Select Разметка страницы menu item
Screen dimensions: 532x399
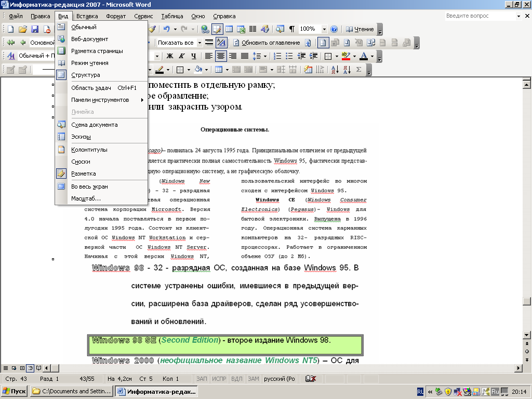[x=101, y=51]
